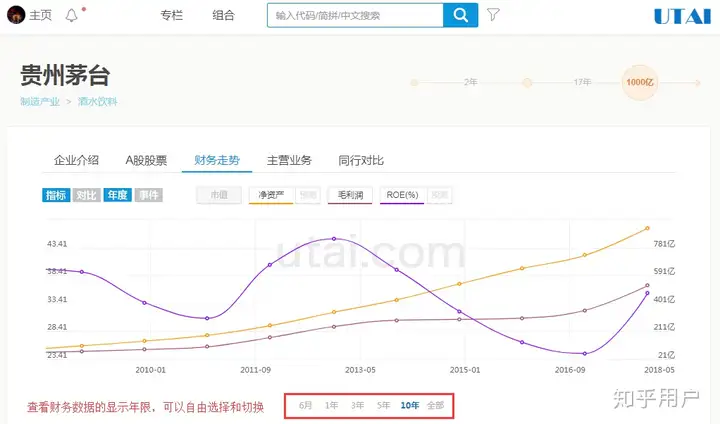Click the 781亿 right axis label
This screenshot has width=720, height=424.
(x=664, y=244)
